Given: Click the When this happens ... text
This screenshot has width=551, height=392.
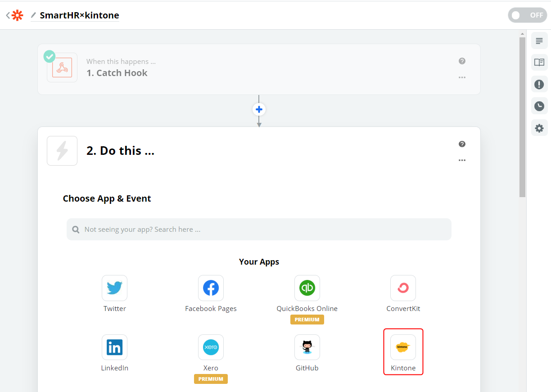Looking at the screenshot, I should pos(121,61).
